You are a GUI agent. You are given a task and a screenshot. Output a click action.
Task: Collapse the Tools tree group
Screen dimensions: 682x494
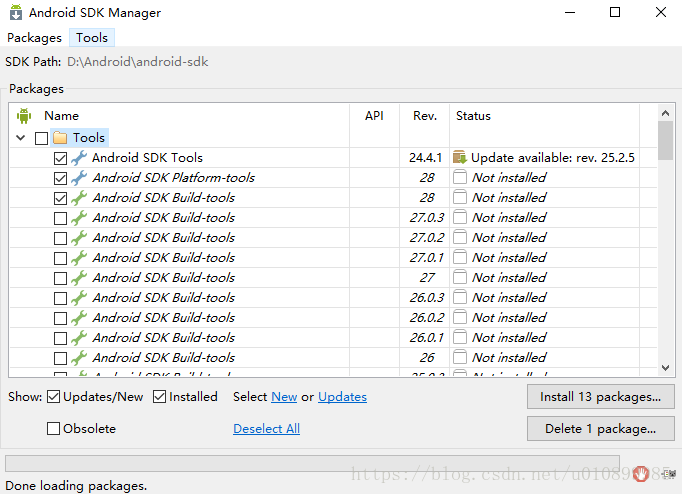[21, 138]
